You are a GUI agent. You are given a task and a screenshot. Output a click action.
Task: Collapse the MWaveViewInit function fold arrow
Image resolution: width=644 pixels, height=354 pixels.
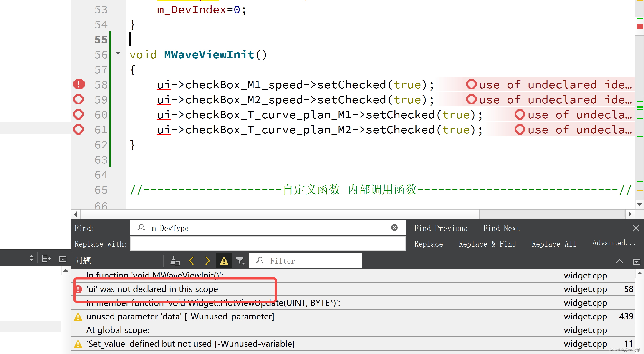tap(118, 53)
